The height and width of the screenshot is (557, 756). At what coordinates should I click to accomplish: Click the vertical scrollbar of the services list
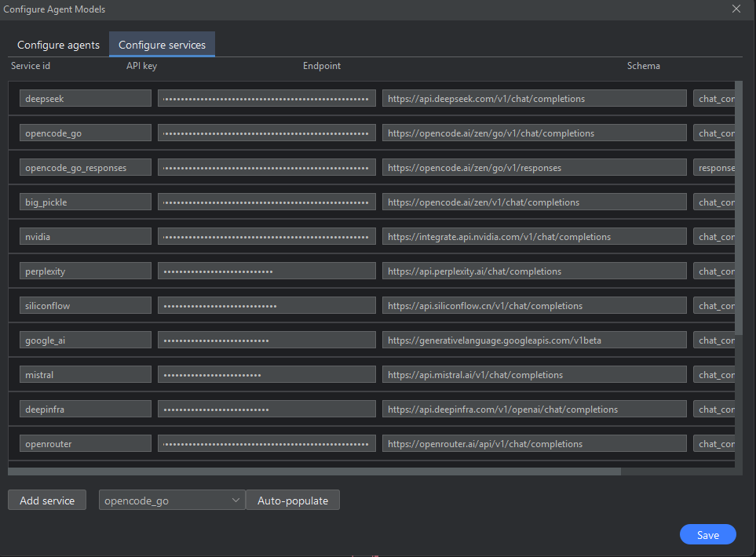pos(739,208)
